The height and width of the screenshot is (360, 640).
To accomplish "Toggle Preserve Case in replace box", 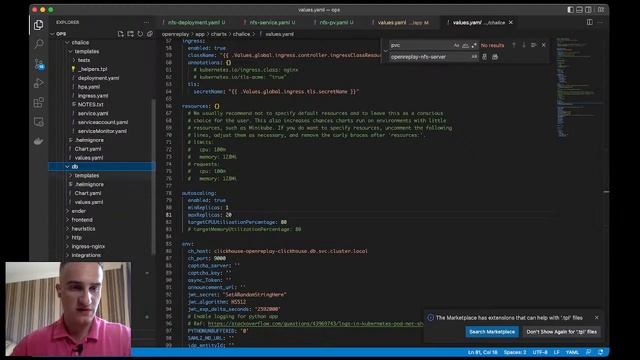I will pyautogui.click(x=474, y=57).
